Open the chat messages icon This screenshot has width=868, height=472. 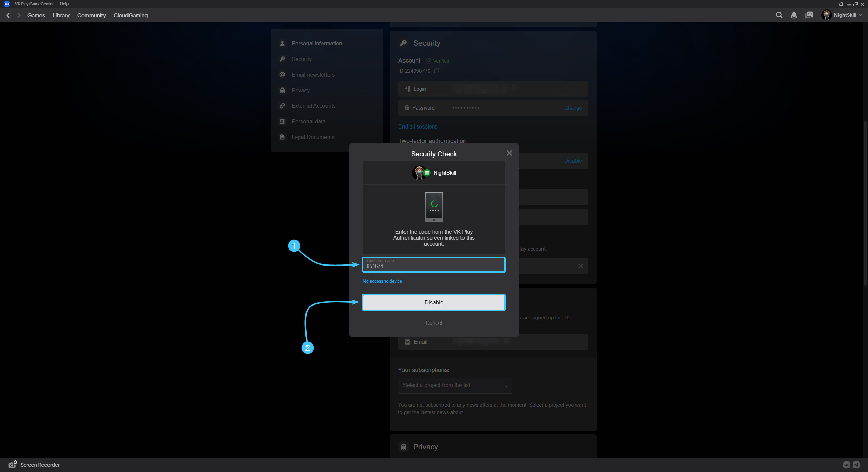tap(809, 15)
